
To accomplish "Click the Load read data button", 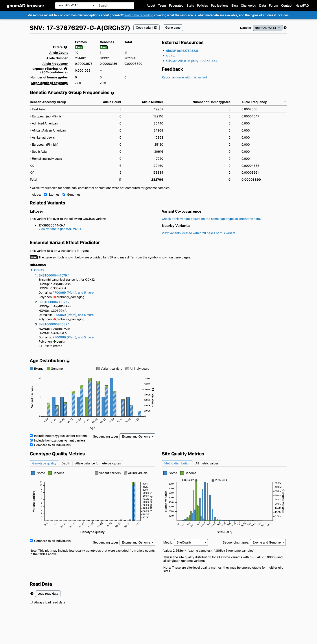I will pyautogui.click(x=48, y=594).
